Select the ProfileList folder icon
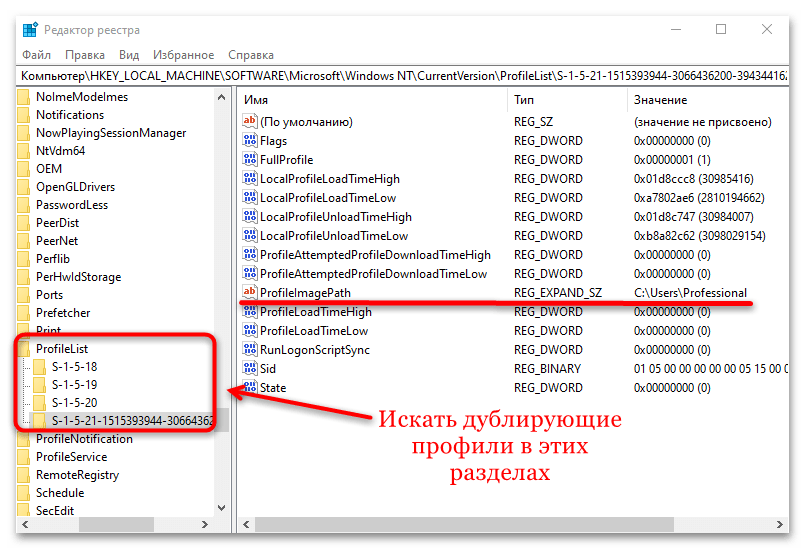Image resolution: width=805 pixels, height=549 pixels. [24, 348]
